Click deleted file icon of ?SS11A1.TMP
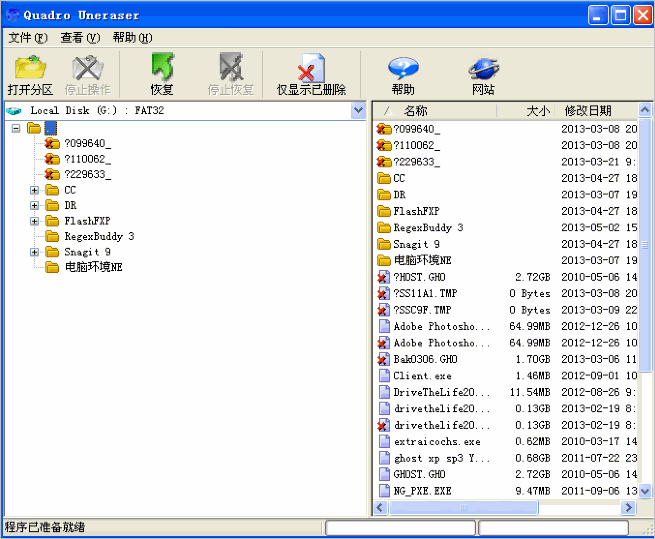Image resolution: width=655 pixels, height=539 pixels. tap(383, 293)
